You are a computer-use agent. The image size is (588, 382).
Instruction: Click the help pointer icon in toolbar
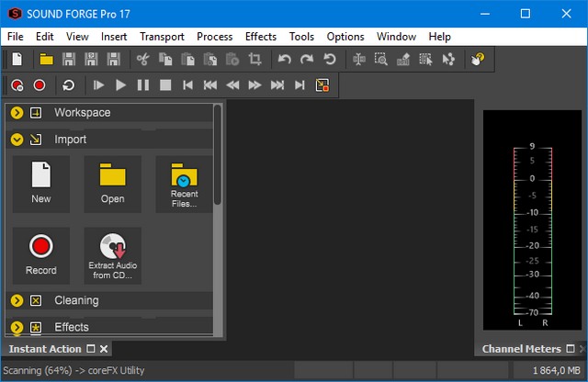point(478,60)
